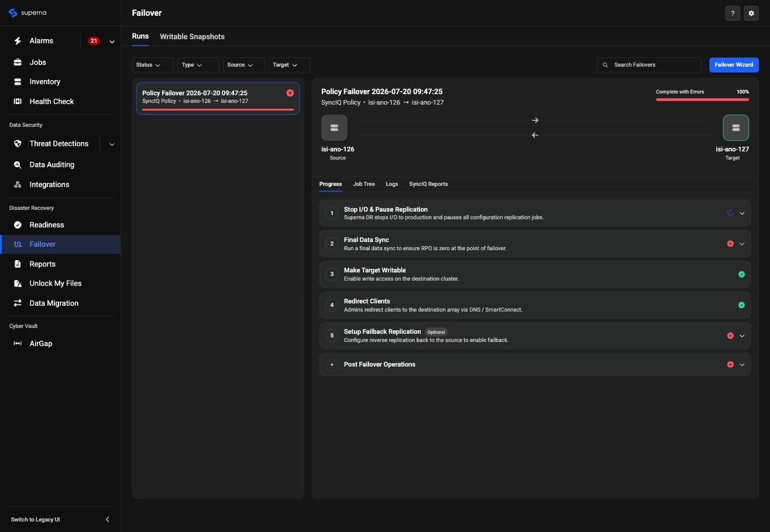The width and height of the screenshot is (770, 532).
Task: Switch to the Runs tab
Action: (x=140, y=36)
